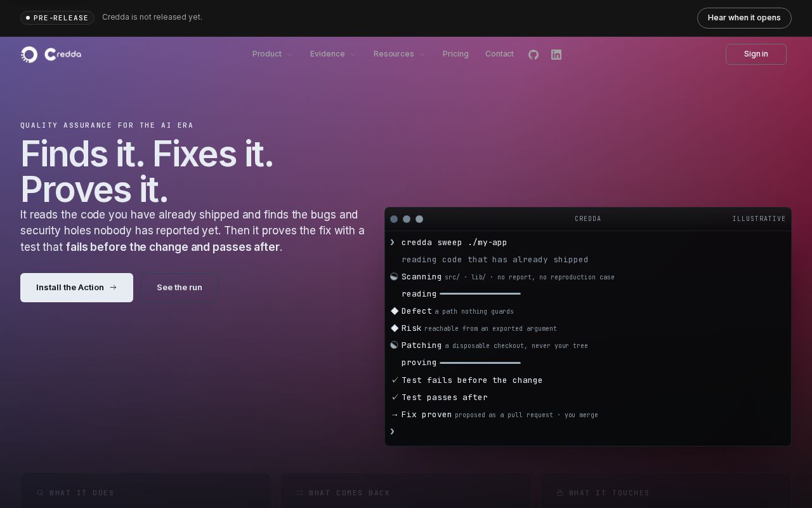The image size is (812, 508).
Task: Expand the Product dropdown menu
Action: (x=273, y=54)
